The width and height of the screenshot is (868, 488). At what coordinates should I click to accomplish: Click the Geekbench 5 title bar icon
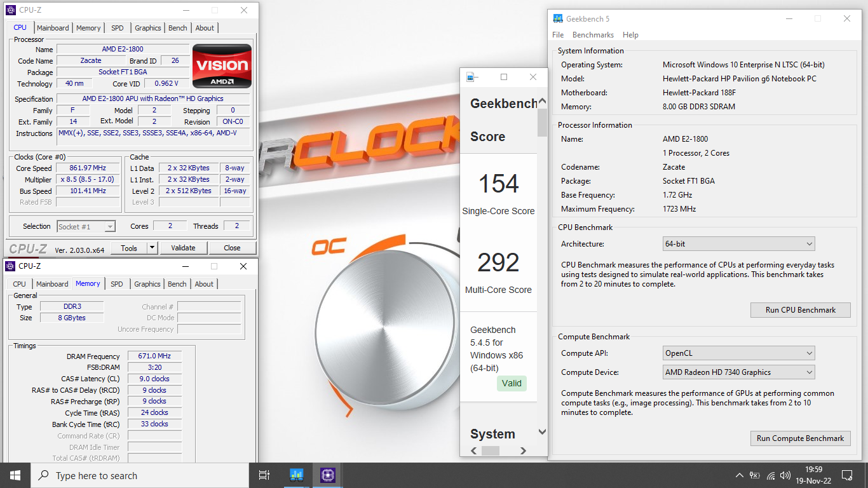(558, 19)
